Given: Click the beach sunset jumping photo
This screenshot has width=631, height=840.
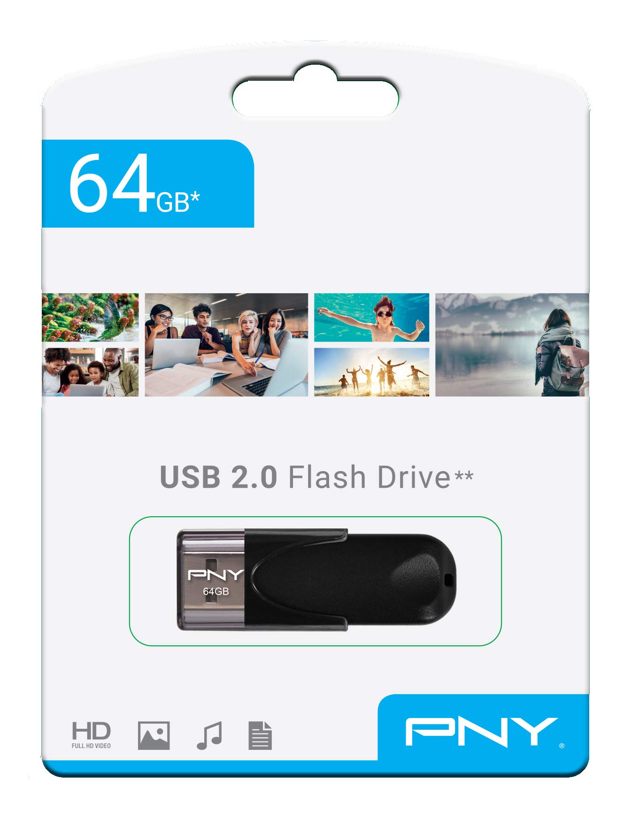Looking at the screenshot, I should 371,372.
